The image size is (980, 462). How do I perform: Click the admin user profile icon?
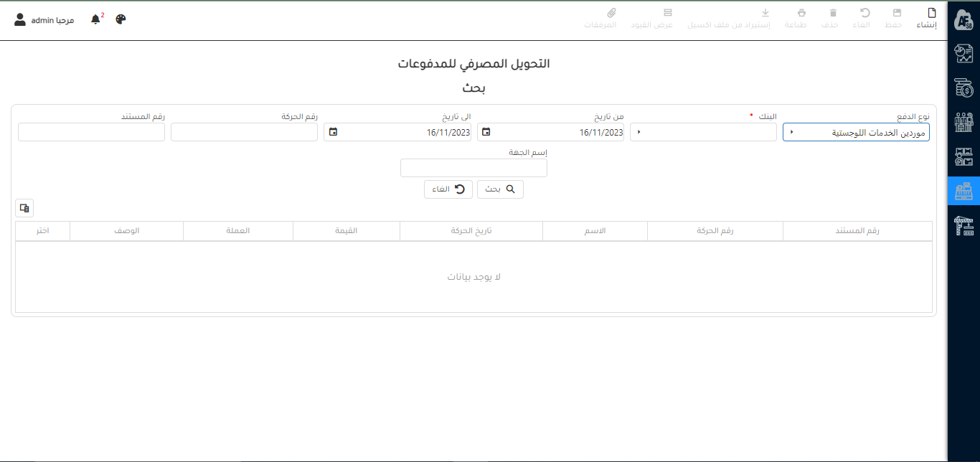(21, 19)
